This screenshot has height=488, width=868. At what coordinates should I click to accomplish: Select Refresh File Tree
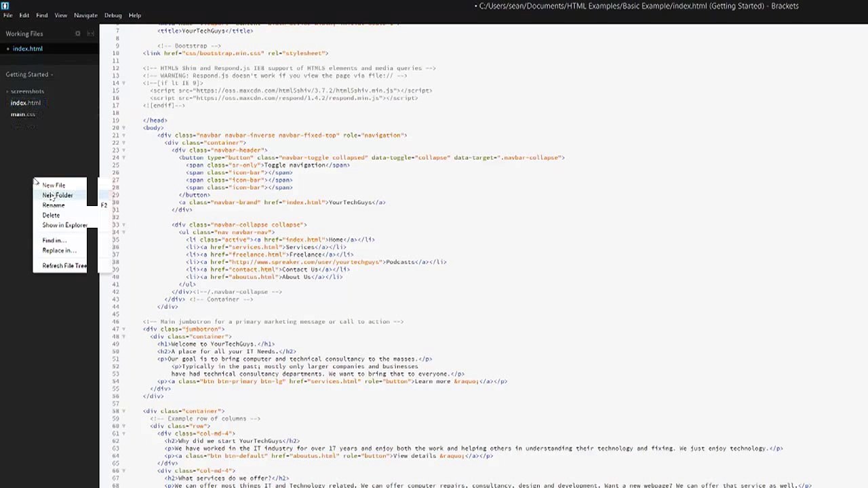[64, 266]
